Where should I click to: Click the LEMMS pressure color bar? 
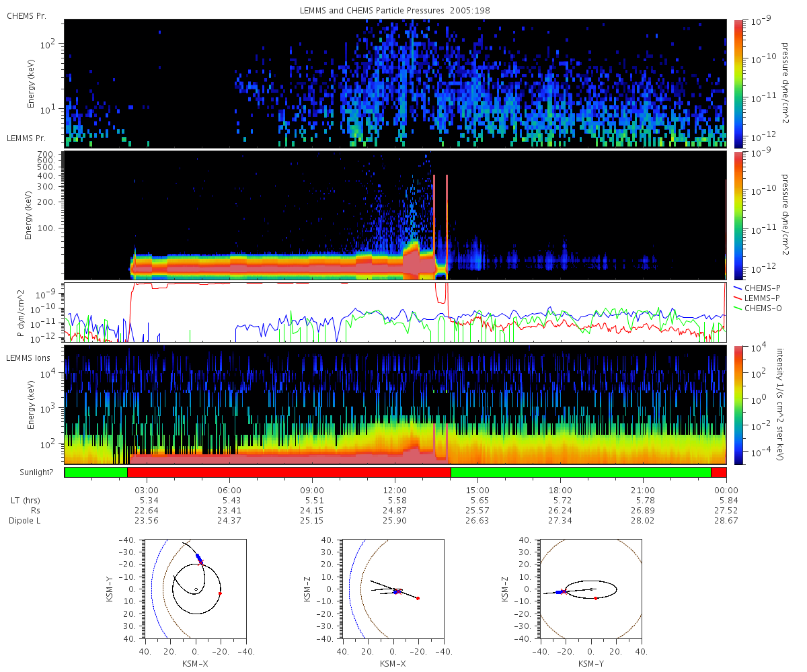pyautogui.click(x=738, y=215)
